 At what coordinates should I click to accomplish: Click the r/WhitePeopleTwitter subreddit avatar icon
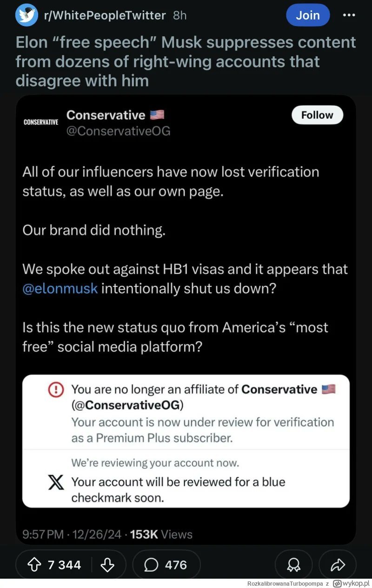[27, 15]
